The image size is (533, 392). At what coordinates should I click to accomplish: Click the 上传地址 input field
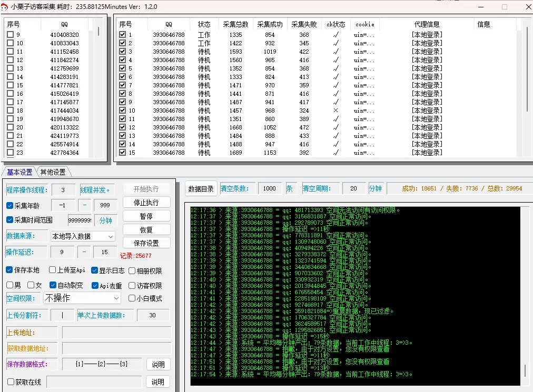click(116, 333)
